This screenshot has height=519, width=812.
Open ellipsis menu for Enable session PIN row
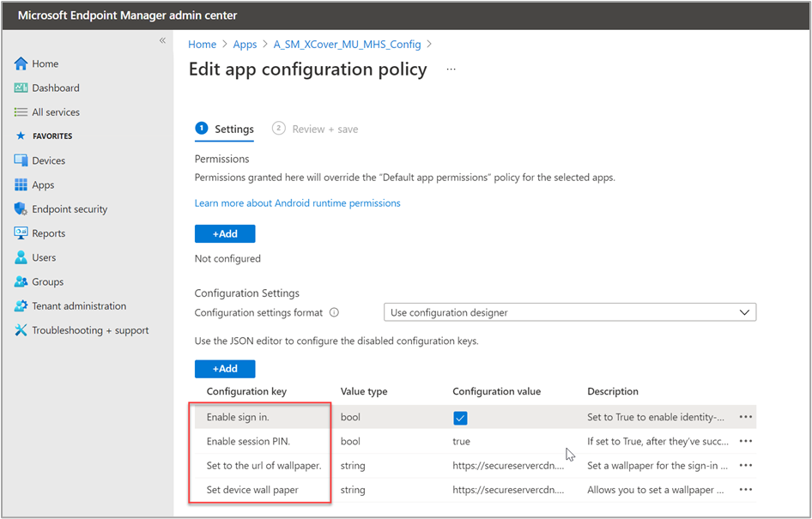[745, 441]
